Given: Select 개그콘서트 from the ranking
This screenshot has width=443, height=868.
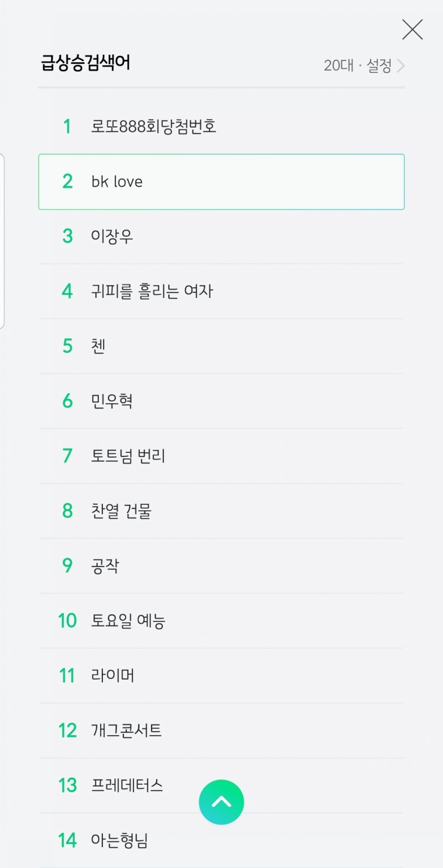Looking at the screenshot, I should pyautogui.click(x=221, y=730).
